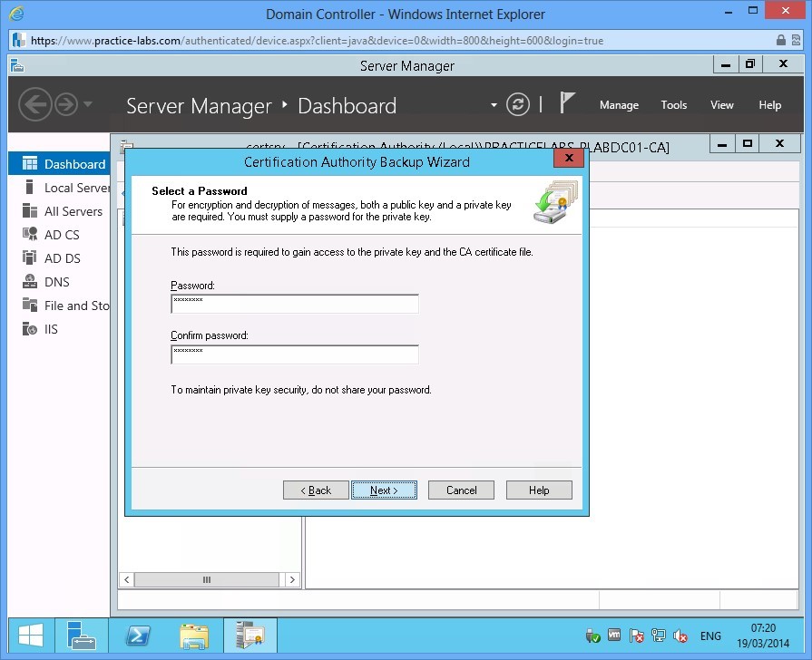Screen dimensions: 812x660
Task: Click the Server Manager back arrow
Action: 34,104
